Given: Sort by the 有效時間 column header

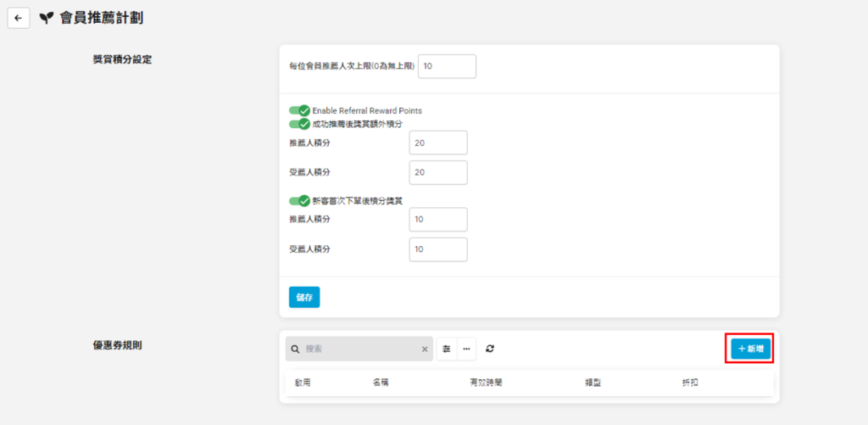Looking at the screenshot, I should 486,383.
